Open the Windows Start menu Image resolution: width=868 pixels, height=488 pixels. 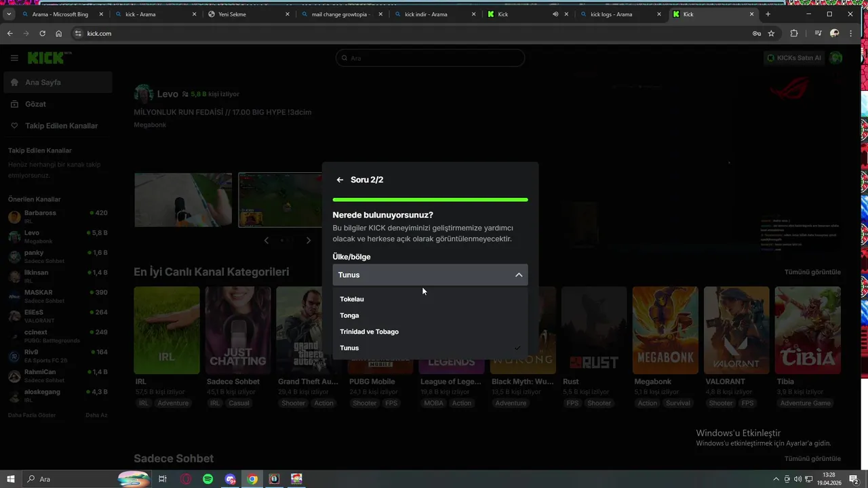[10, 479]
